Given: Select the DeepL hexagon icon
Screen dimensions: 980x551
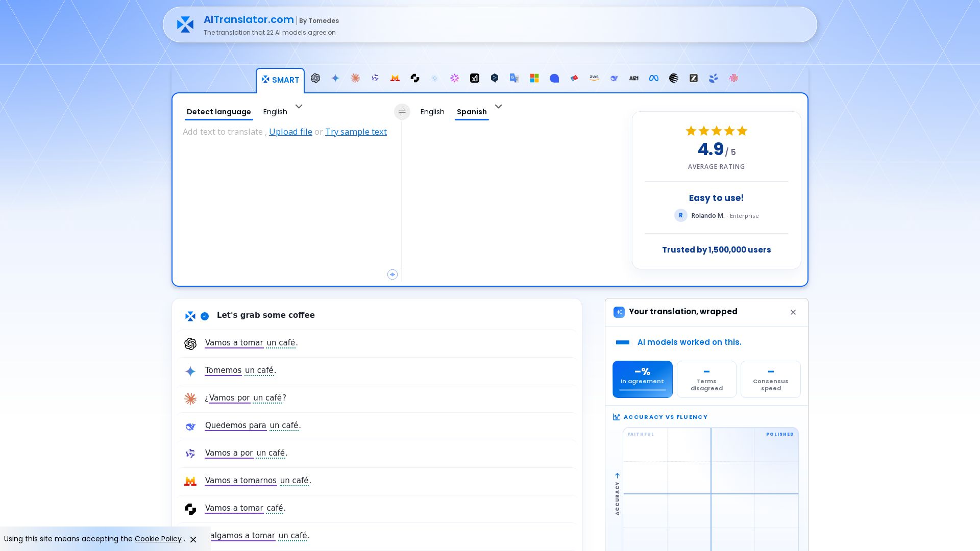Looking at the screenshot, I should (495, 78).
